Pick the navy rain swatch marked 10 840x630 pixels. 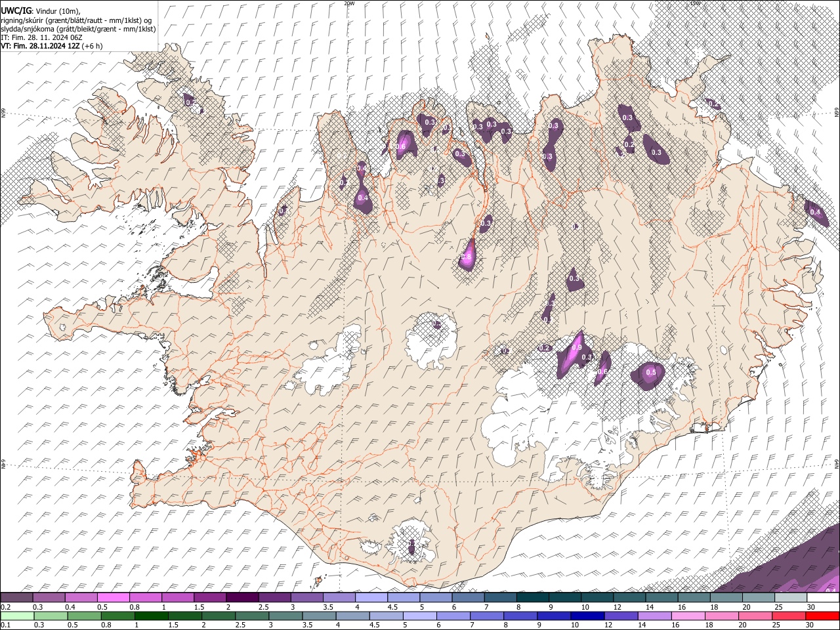(587, 616)
